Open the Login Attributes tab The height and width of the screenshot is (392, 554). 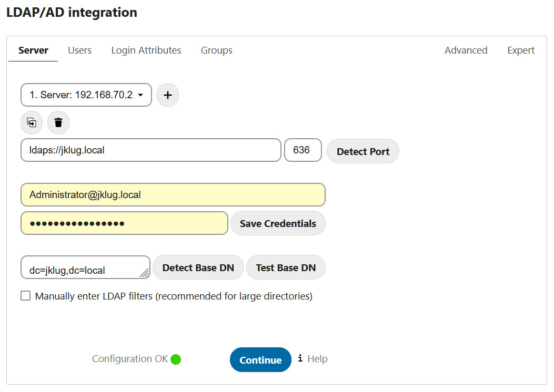[x=146, y=50]
